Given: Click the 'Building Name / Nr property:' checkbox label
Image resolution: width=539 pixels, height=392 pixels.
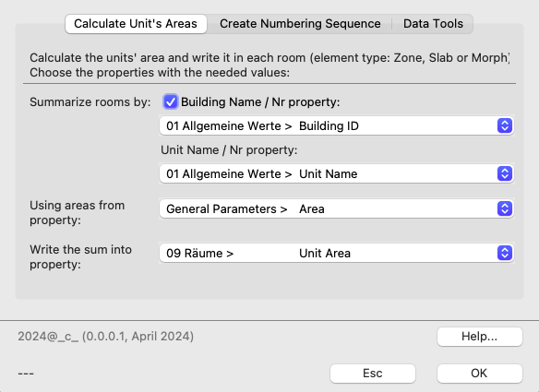Looking at the screenshot, I should [260, 102].
